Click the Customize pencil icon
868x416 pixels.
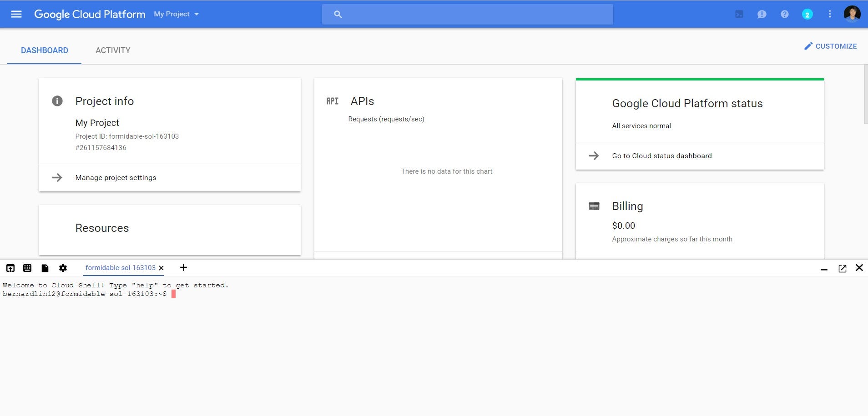pos(808,46)
